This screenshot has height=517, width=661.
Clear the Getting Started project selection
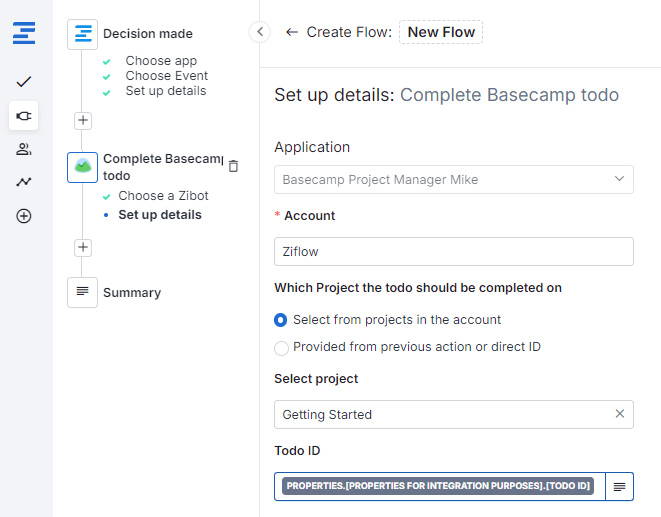pos(619,414)
